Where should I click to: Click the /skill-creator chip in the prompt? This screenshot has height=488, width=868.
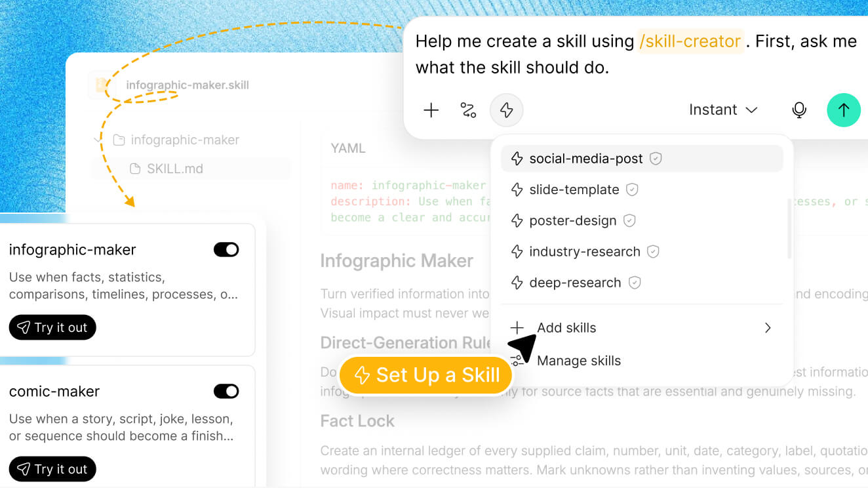click(x=690, y=41)
